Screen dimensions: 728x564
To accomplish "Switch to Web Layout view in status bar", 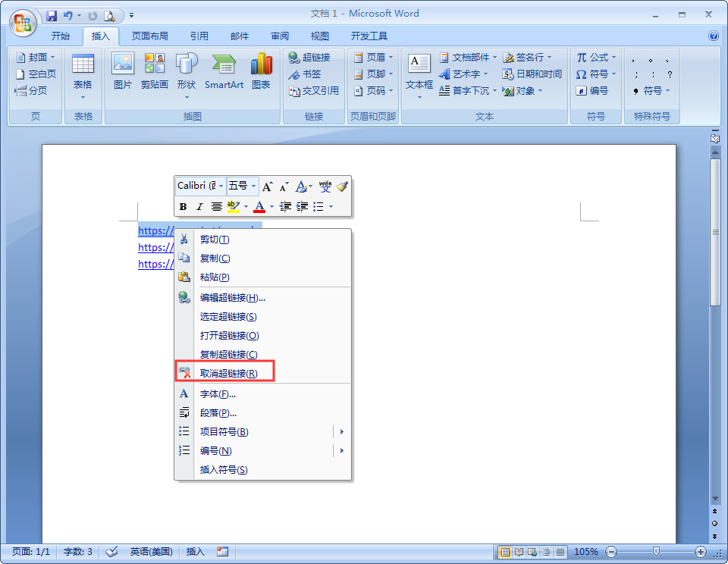I will (x=531, y=552).
